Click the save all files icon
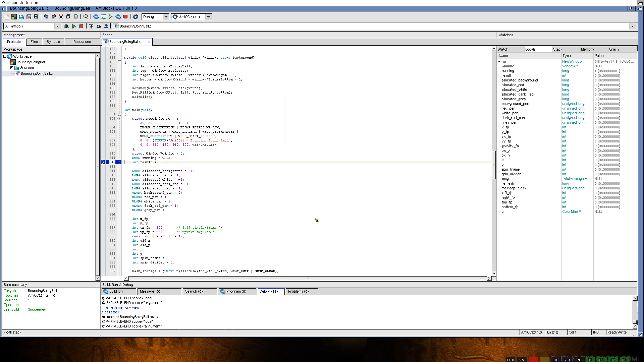The image size is (644, 362). tap(36, 17)
